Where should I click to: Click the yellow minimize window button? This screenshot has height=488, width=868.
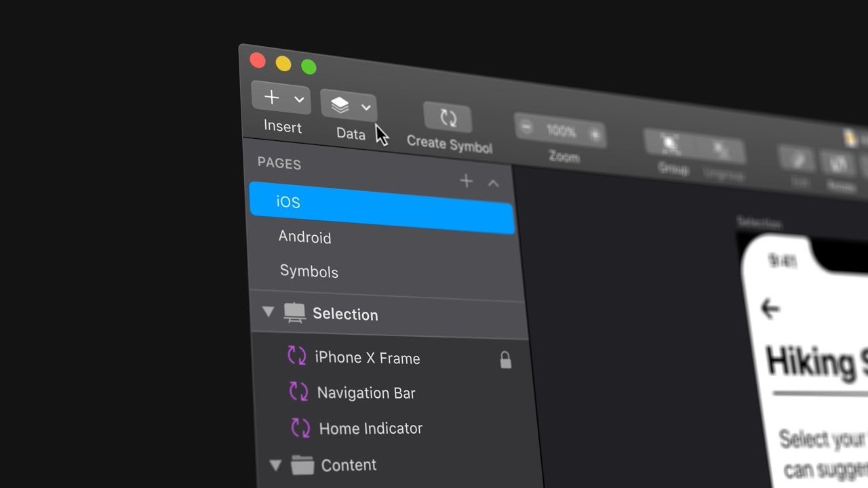click(283, 64)
